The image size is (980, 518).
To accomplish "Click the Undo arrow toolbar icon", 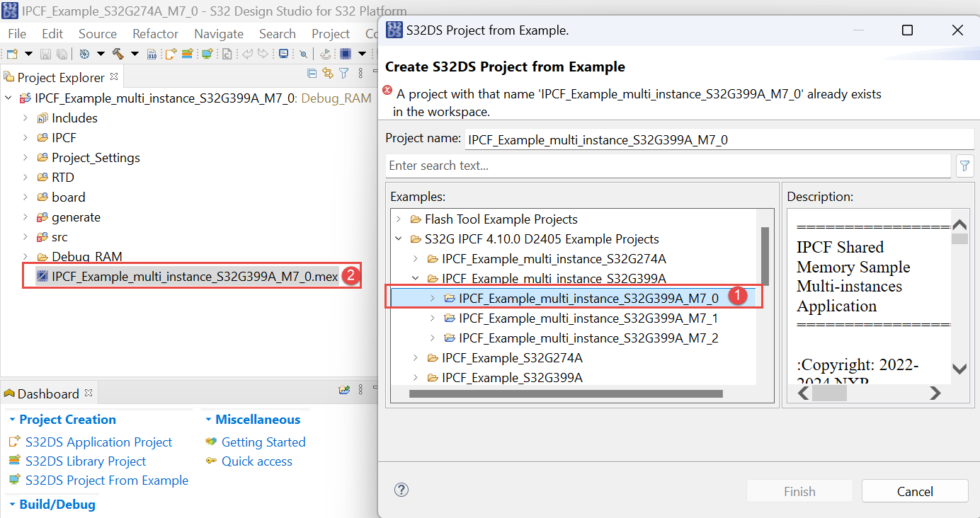I will [247, 54].
